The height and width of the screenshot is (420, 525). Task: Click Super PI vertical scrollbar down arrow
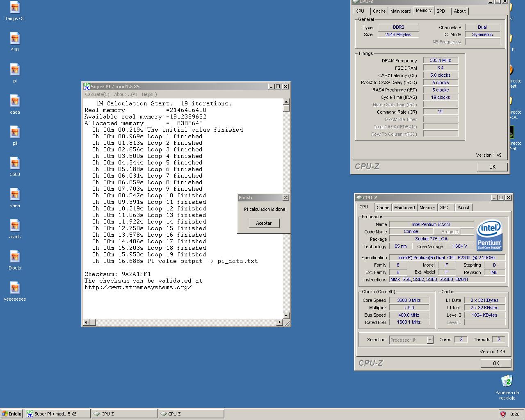point(286,316)
